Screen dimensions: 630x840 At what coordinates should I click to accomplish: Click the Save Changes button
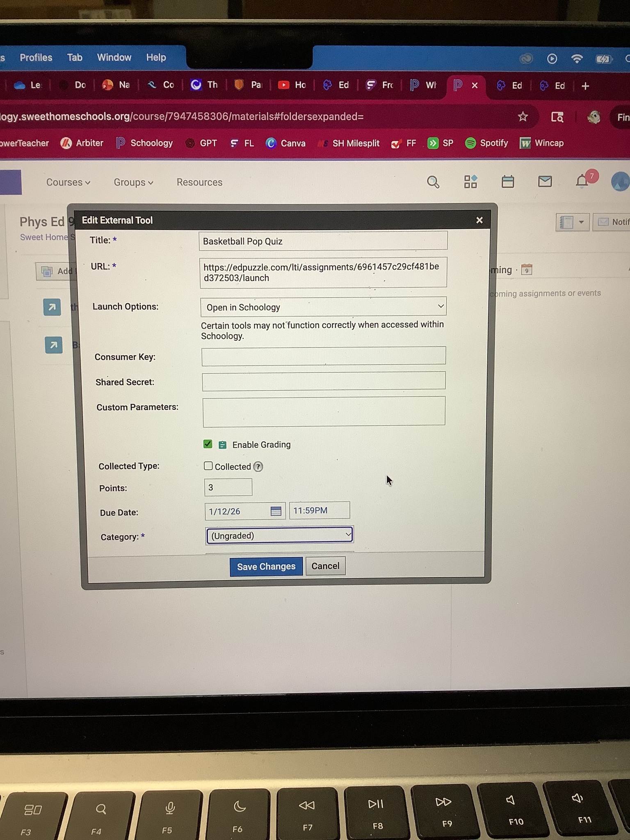coord(266,566)
